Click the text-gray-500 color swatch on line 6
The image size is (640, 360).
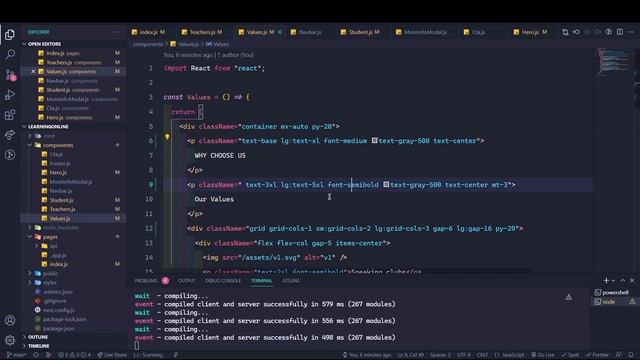pyautogui.click(x=374, y=140)
